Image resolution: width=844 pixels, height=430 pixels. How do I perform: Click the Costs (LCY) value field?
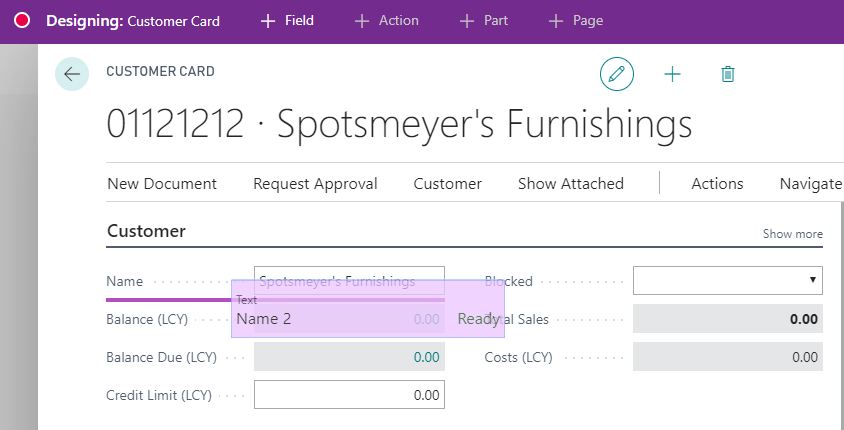pos(728,357)
